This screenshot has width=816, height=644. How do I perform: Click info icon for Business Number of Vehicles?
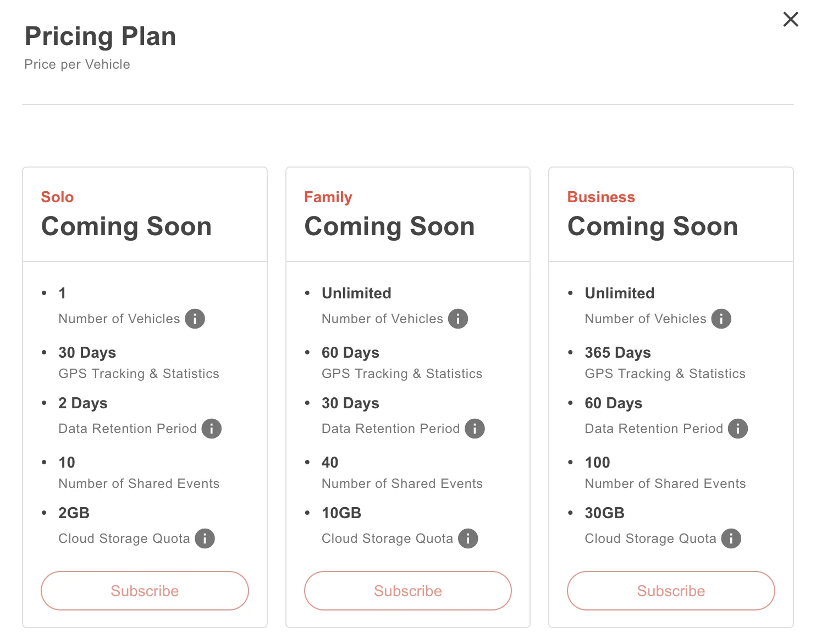pos(721,319)
